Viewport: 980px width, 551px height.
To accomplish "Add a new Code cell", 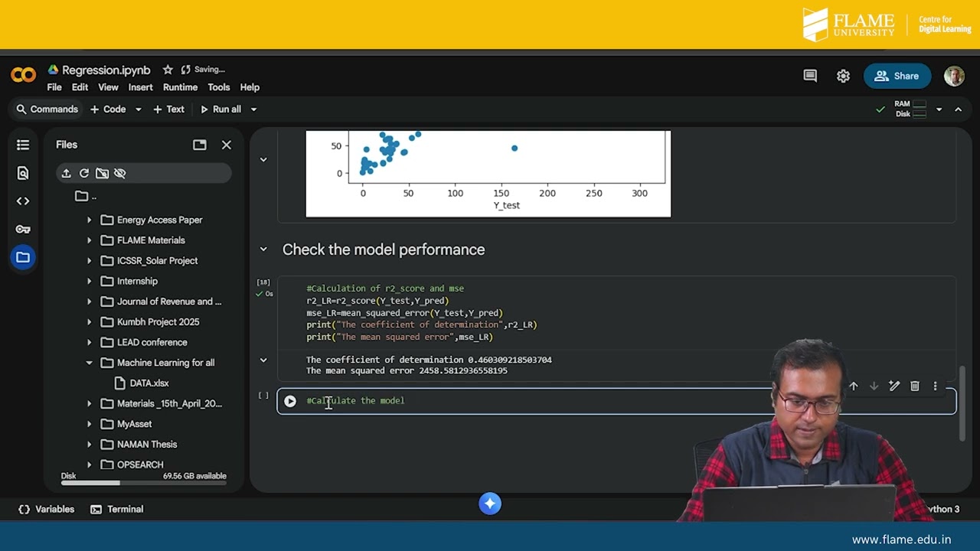I will tap(108, 109).
